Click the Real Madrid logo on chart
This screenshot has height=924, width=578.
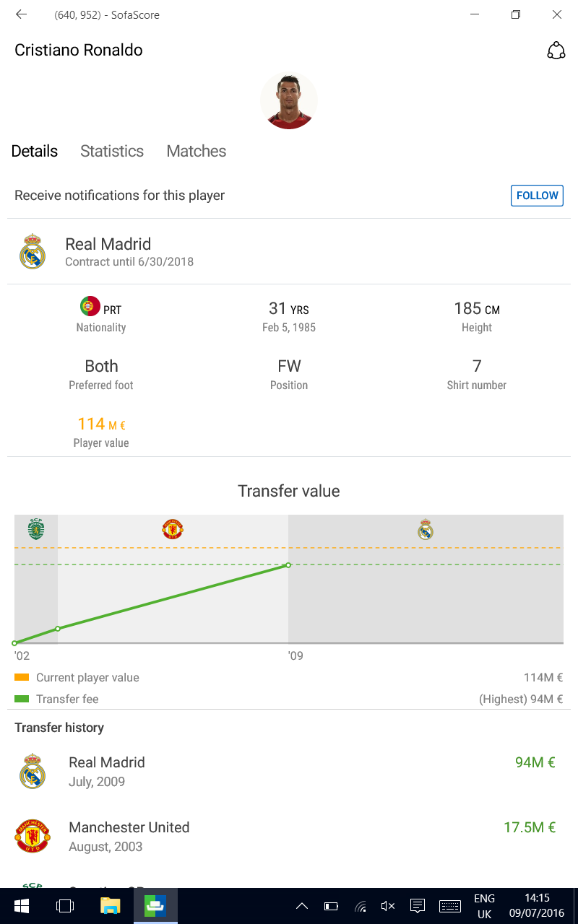pyautogui.click(x=426, y=529)
